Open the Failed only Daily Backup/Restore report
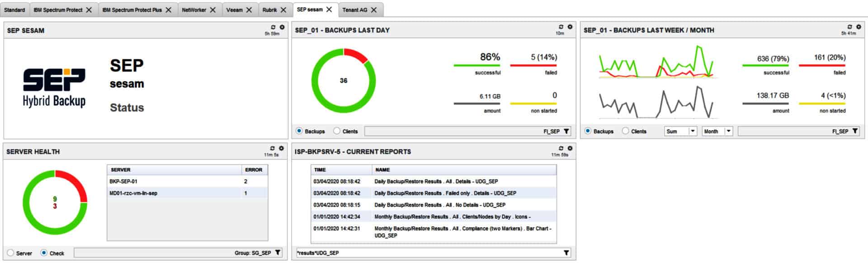This screenshot has height=263, width=868. pos(445,193)
